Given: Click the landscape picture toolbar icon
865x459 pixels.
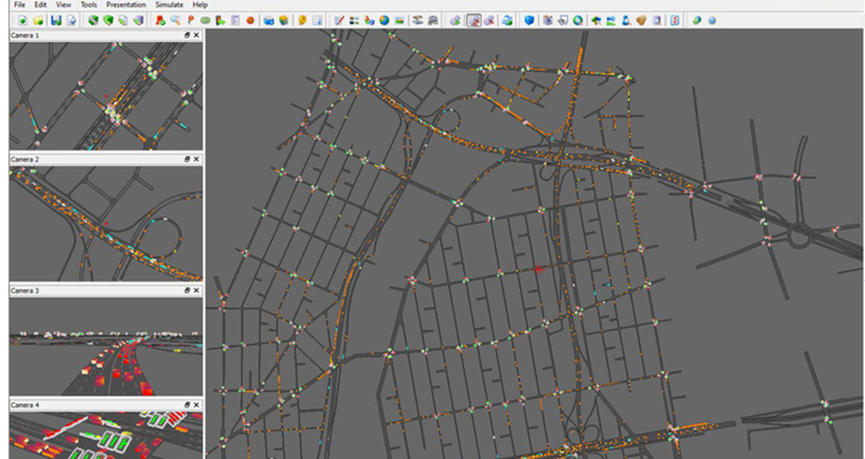Looking at the screenshot, I should 399,20.
